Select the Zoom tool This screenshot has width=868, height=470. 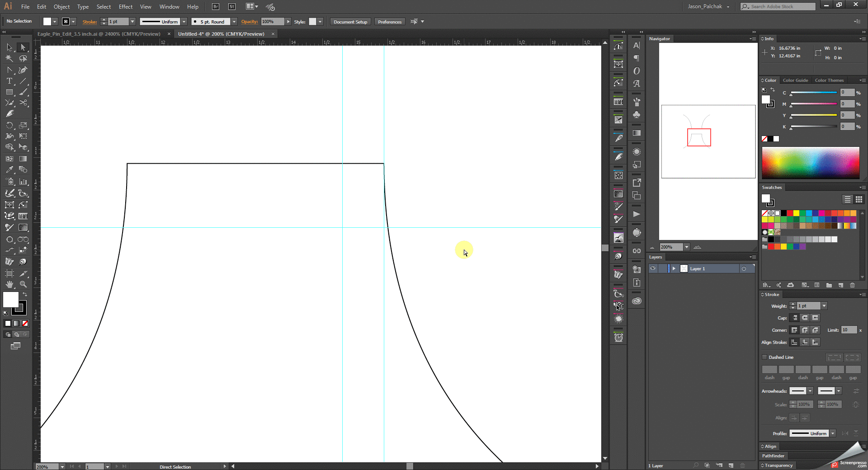tap(23, 284)
